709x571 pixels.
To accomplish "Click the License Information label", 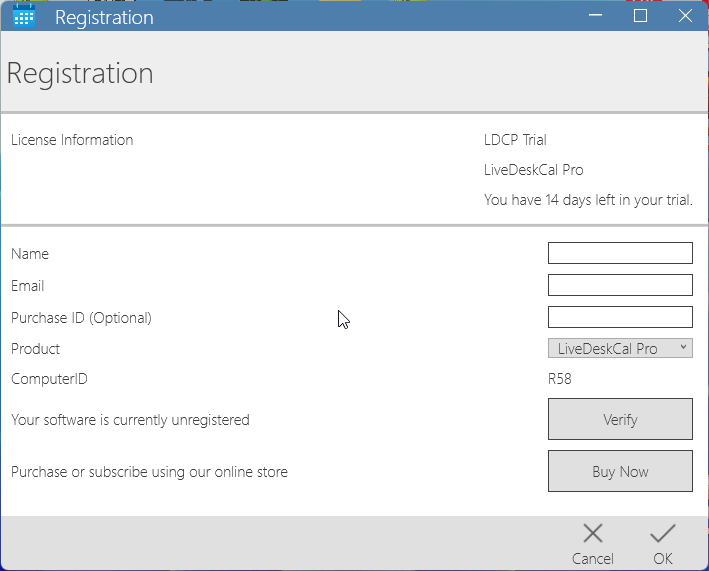I will tap(72, 140).
